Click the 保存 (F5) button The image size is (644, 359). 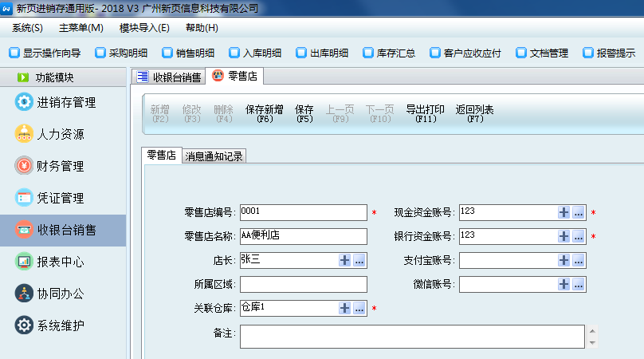(304, 113)
